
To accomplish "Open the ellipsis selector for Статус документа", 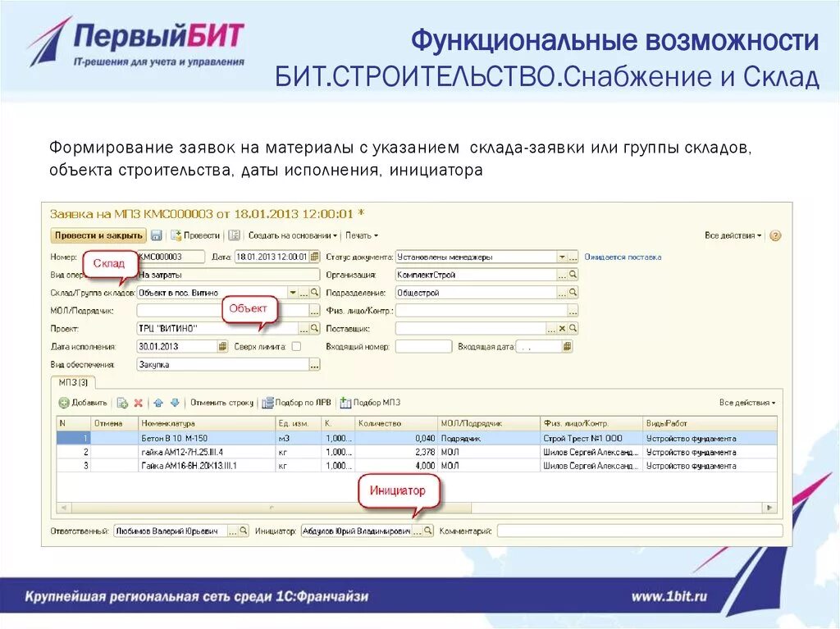I will (573, 258).
